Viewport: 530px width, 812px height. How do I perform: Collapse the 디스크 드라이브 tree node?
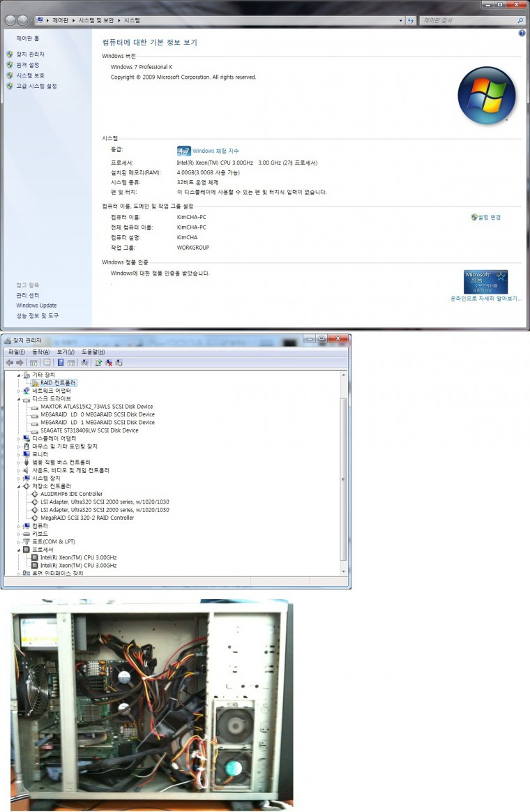(19, 399)
